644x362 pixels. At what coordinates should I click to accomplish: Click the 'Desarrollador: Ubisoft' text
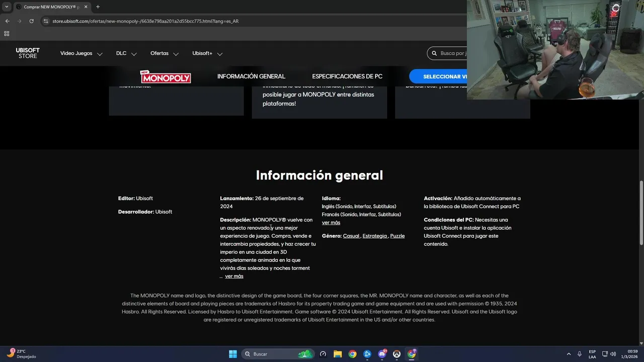click(x=145, y=212)
